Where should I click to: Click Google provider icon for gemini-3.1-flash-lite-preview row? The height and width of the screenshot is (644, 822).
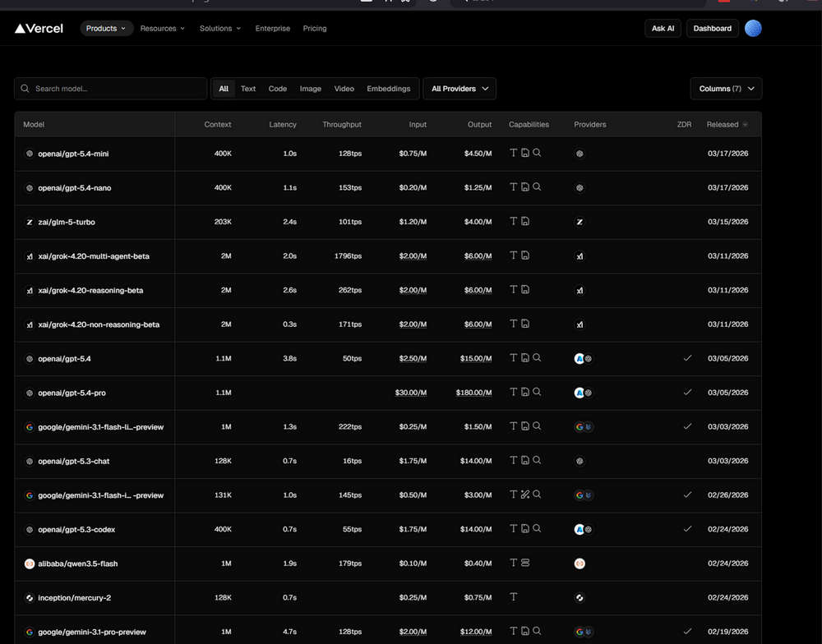[579, 426]
